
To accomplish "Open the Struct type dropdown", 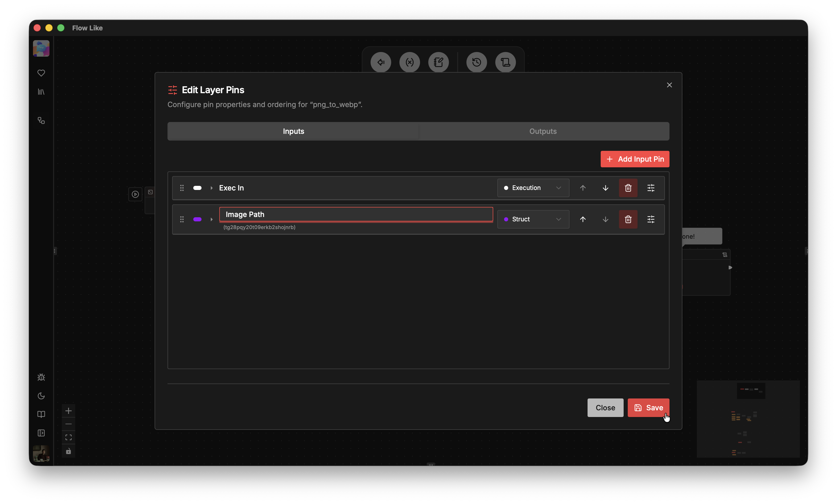I will coord(533,219).
